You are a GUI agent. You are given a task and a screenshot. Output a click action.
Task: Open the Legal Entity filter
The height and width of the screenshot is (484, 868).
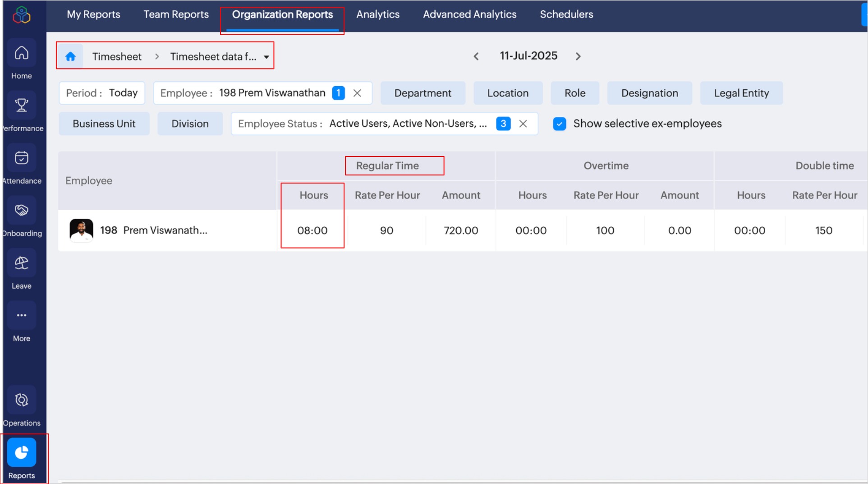click(x=741, y=93)
